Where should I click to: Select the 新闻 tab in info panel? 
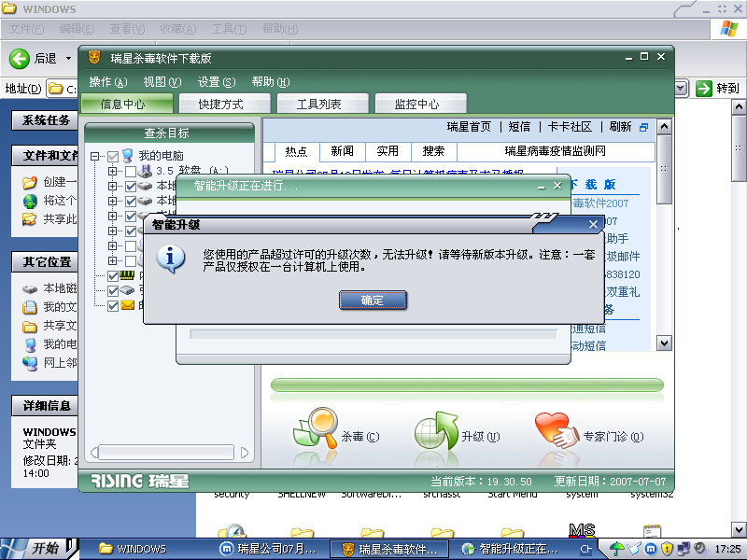343,151
